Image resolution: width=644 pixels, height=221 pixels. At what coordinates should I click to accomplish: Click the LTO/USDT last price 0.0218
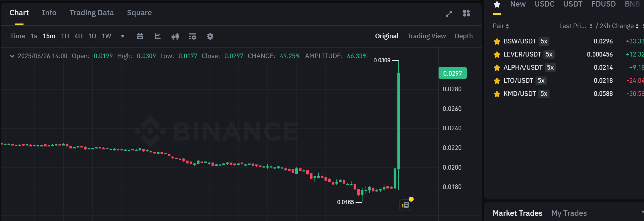tap(603, 81)
